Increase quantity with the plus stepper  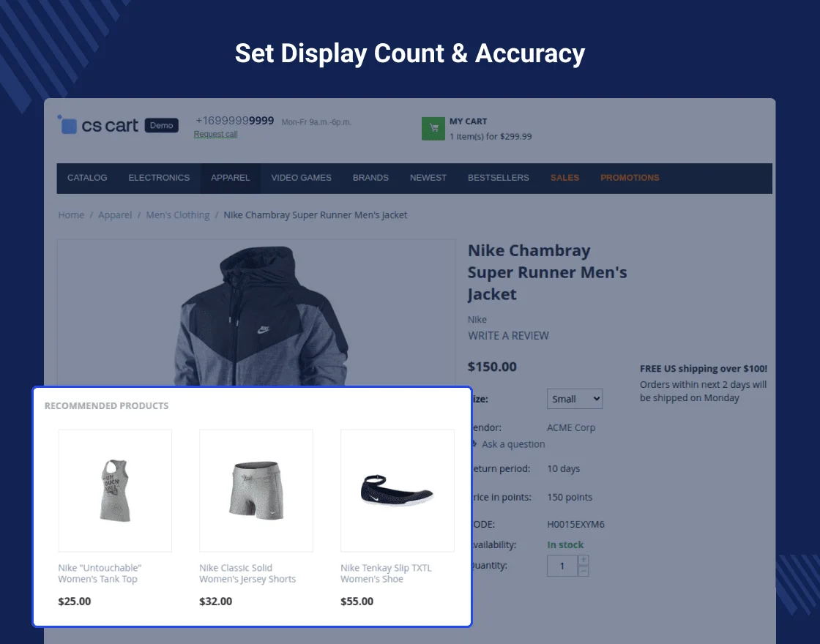click(584, 561)
